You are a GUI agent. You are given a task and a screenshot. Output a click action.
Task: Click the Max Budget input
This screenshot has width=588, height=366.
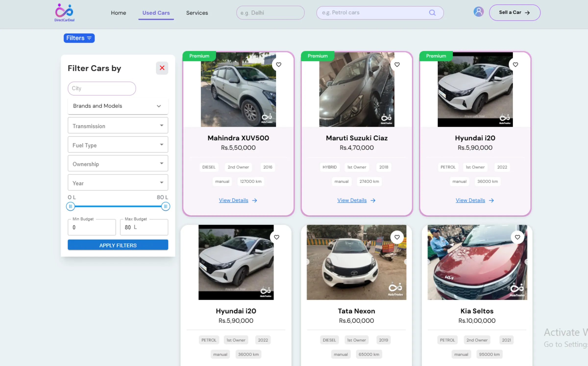click(x=144, y=227)
